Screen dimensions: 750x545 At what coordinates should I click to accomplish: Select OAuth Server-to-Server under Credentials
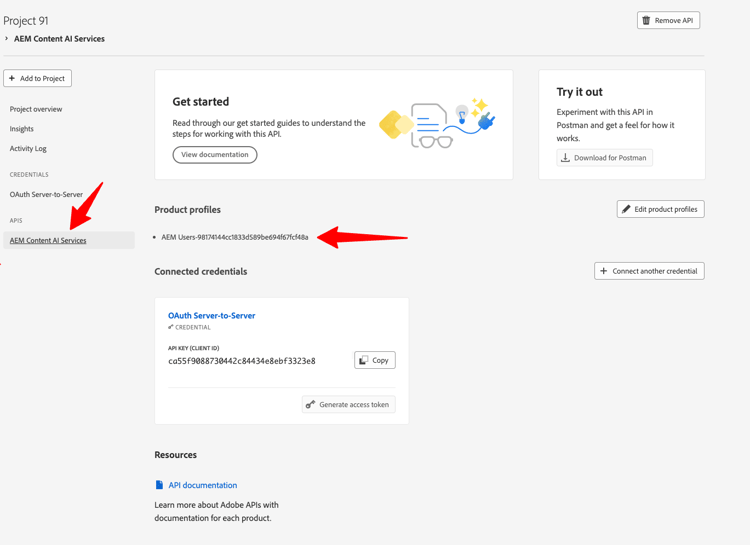(x=46, y=194)
